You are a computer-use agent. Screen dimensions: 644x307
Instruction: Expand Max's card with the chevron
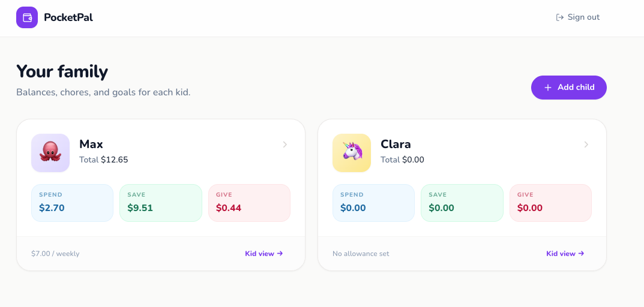tap(285, 145)
